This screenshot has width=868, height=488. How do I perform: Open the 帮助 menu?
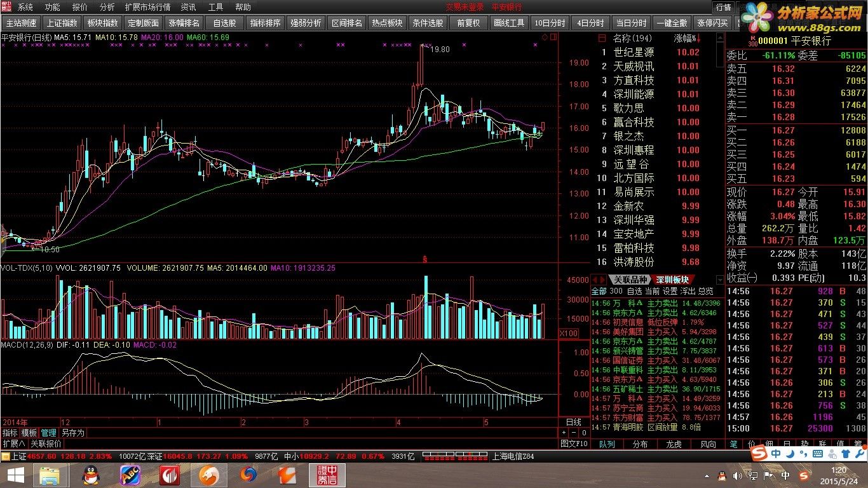243,7
